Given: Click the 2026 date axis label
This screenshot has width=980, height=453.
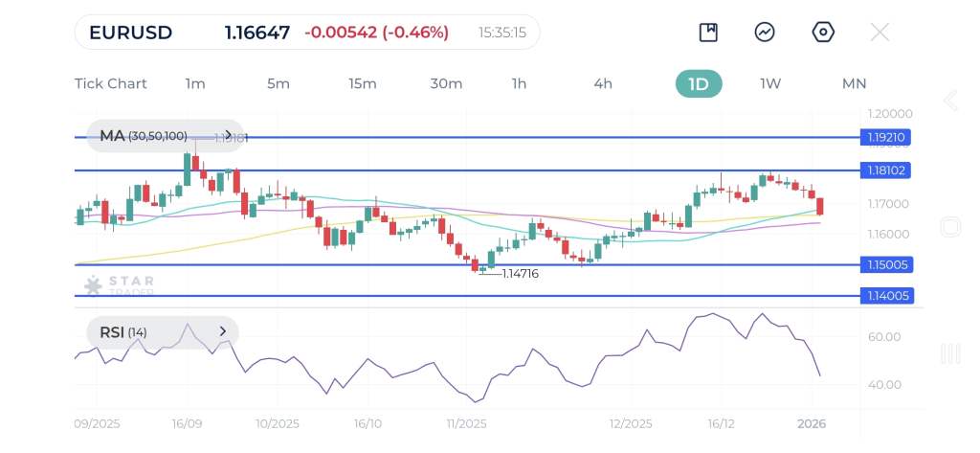Looking at the screenshot, I should coord(812,423).
